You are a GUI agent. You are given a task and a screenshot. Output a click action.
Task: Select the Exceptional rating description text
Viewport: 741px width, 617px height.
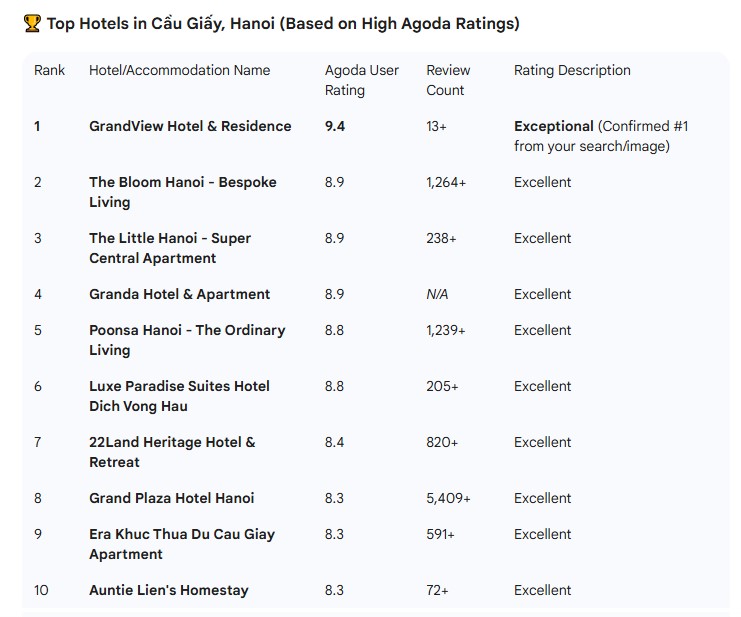pos(554,126)
